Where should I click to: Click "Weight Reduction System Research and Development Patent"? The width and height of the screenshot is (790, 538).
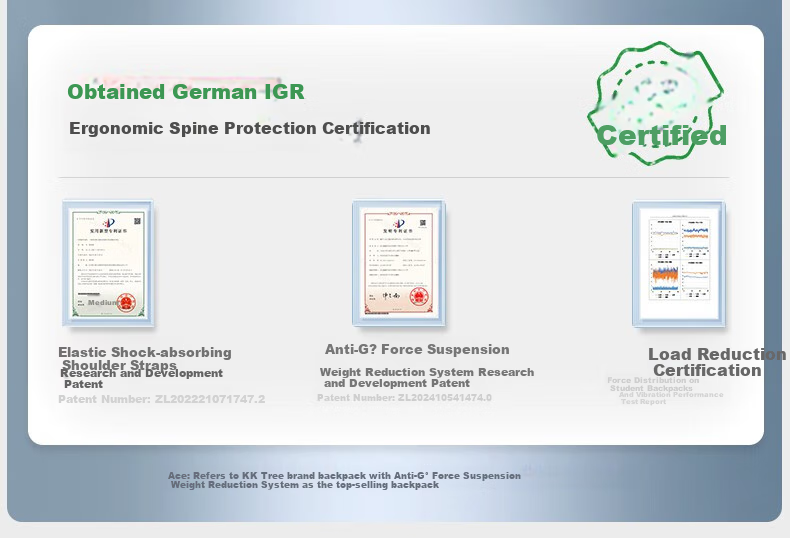(x=427, y=378)
